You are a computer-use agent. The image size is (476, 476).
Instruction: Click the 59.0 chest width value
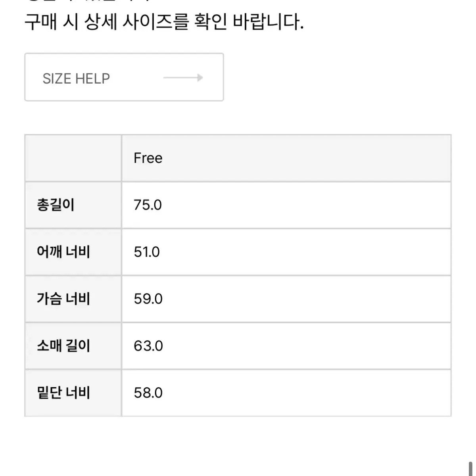pyautogui.click(x=148, y=299)
